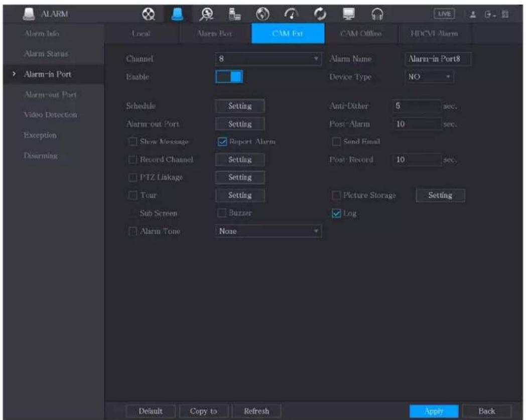Enable the PTZ Linkage checkbox

pyautogui.click(x=133, y=177)
